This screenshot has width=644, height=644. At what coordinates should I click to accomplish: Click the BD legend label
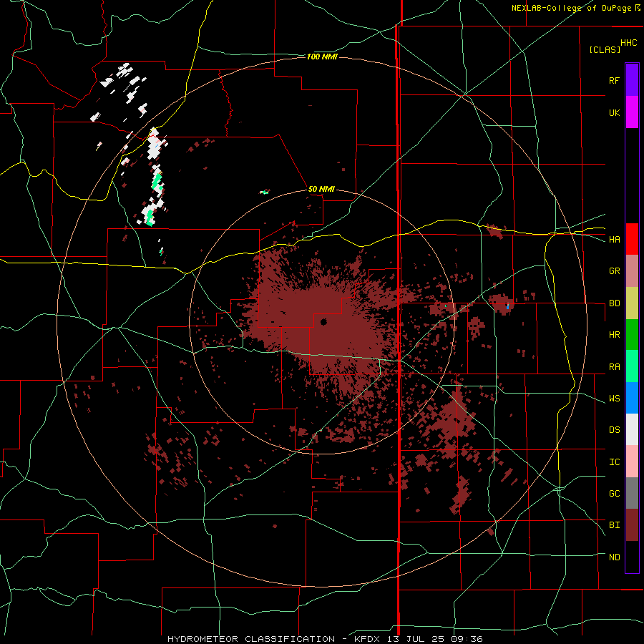pos(614,303)
